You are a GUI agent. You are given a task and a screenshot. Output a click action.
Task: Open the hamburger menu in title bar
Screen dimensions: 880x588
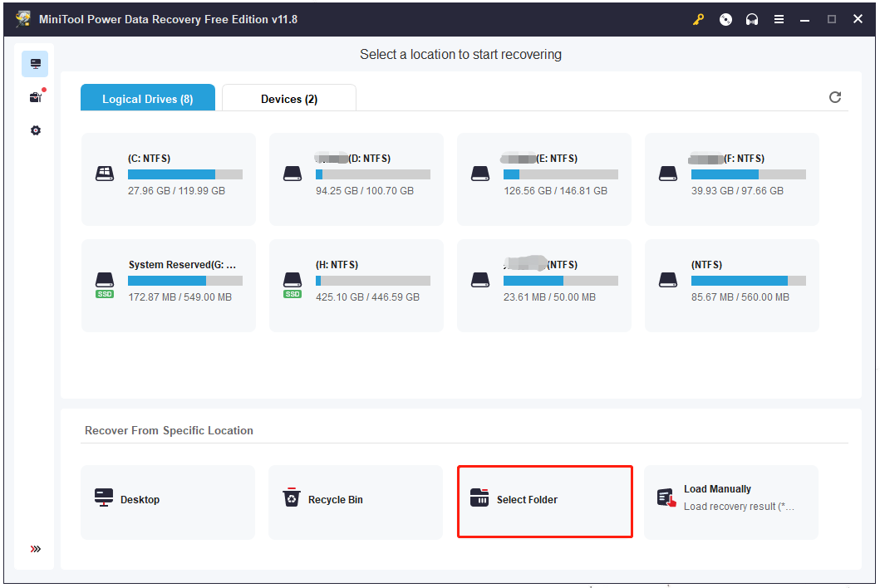779,19
